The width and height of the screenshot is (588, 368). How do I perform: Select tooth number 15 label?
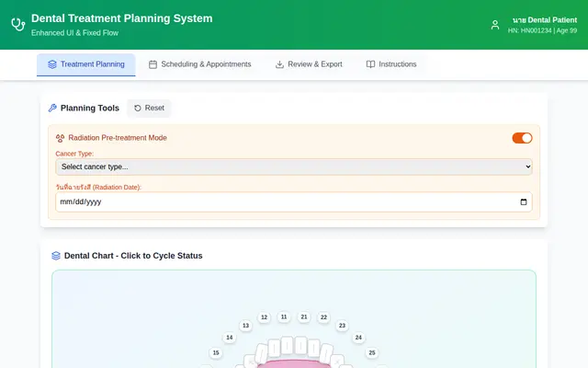point(216,352)
